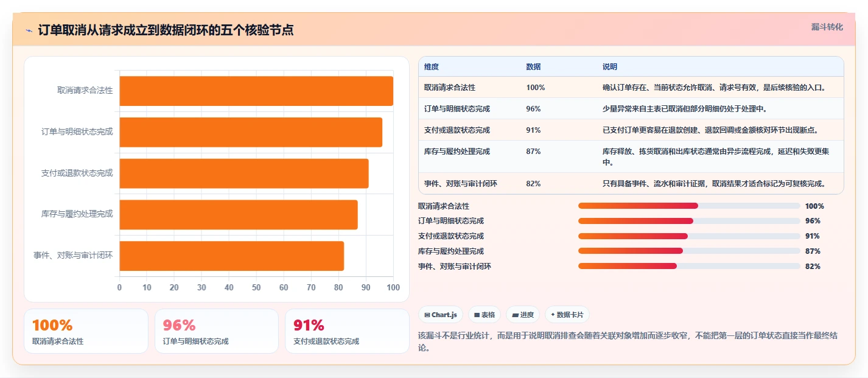
Task: Click the 取消请求合法性 y-axis label
Action: (85, 91)
